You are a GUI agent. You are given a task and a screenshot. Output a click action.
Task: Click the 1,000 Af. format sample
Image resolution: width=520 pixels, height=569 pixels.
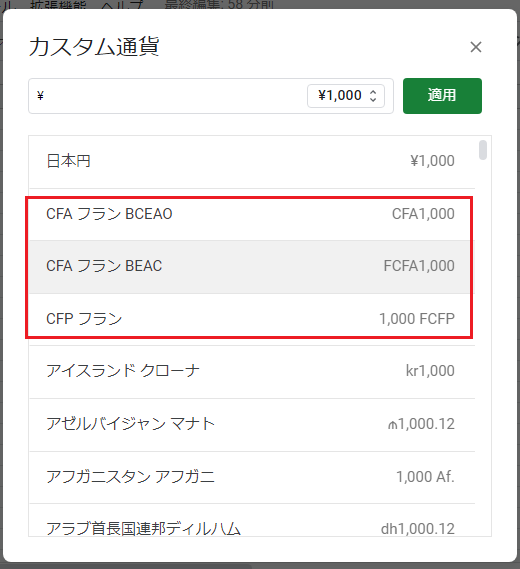[x=425, y=477]
